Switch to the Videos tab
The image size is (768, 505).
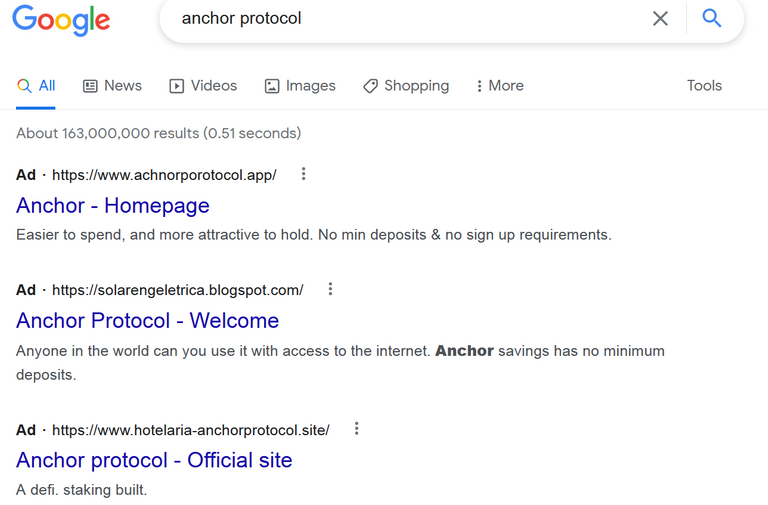pyautogui.click(x=203, y=86)
